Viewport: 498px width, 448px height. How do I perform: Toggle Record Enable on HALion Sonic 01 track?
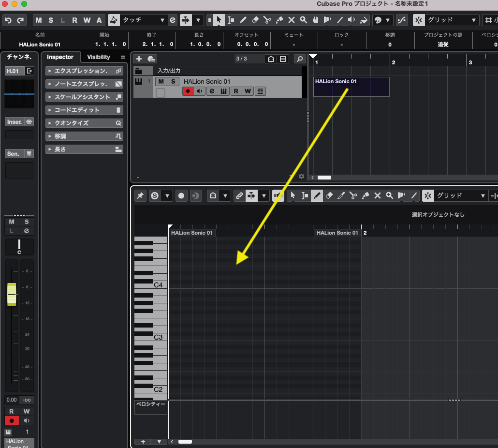click(x=188, y=91)
